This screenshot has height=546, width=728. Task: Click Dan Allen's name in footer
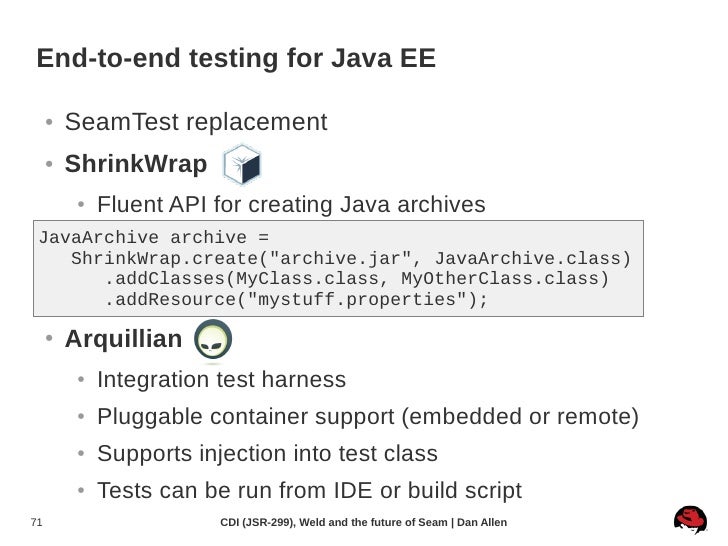(x=482, y=522)
